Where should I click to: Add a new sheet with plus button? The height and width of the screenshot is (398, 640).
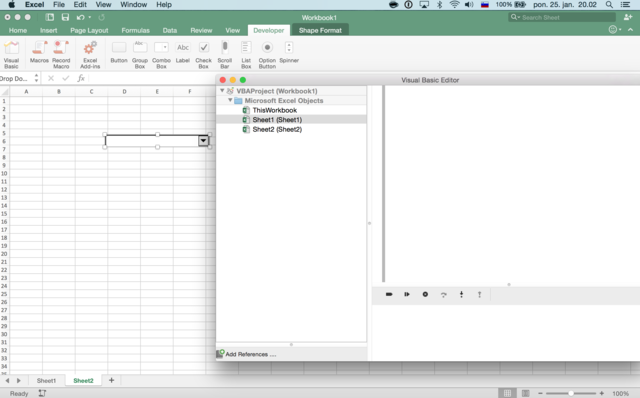[x=111, y=380]
